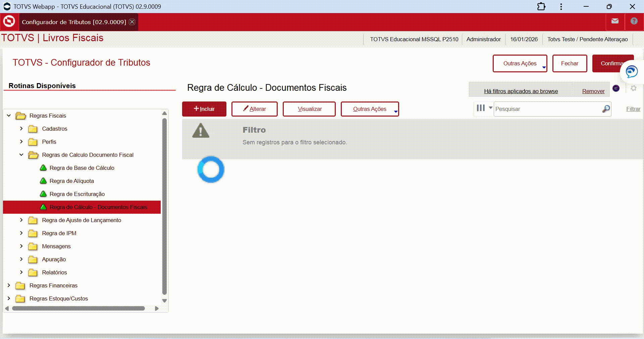Click the column layout bars icon

coord(481,108)
